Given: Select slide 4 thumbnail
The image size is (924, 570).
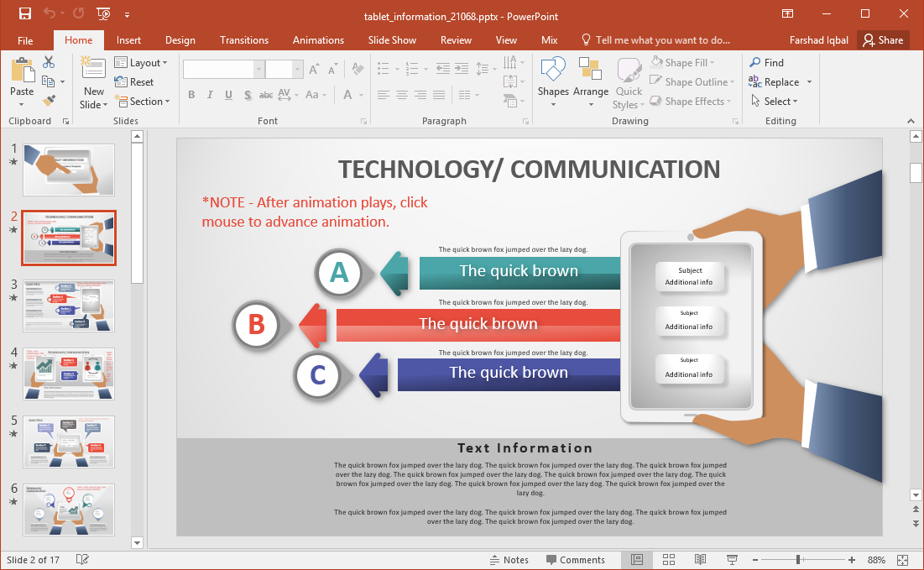Looking at the screenshot, I should pos(69,374).
